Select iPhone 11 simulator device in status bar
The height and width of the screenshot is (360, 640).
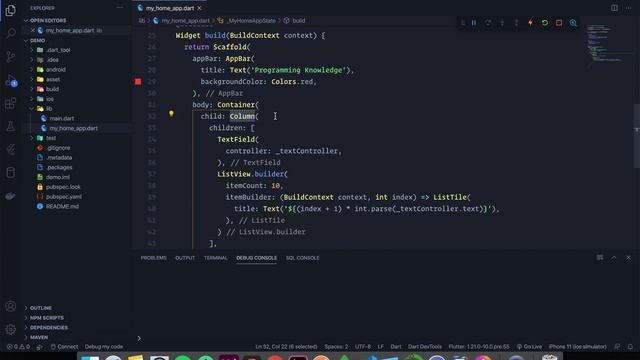(578, 347)
